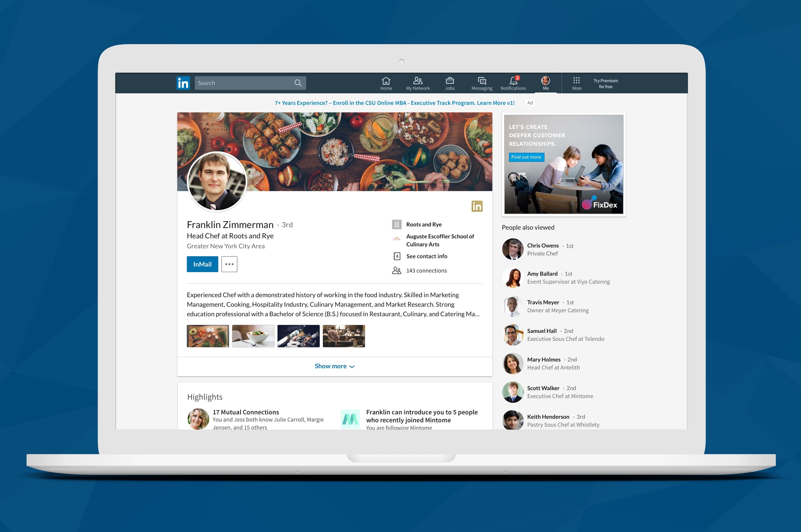Open More options menu icon
The width and height of the screenshot is (801, 532).
tap(229, 264)
